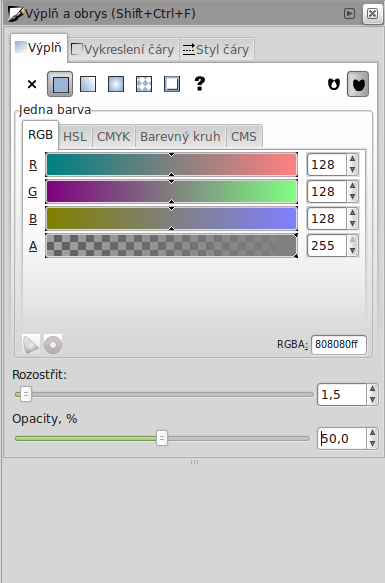Select the Radial gradient fill icon
This screenshot has height=583, width=385.
click(116, 84)
